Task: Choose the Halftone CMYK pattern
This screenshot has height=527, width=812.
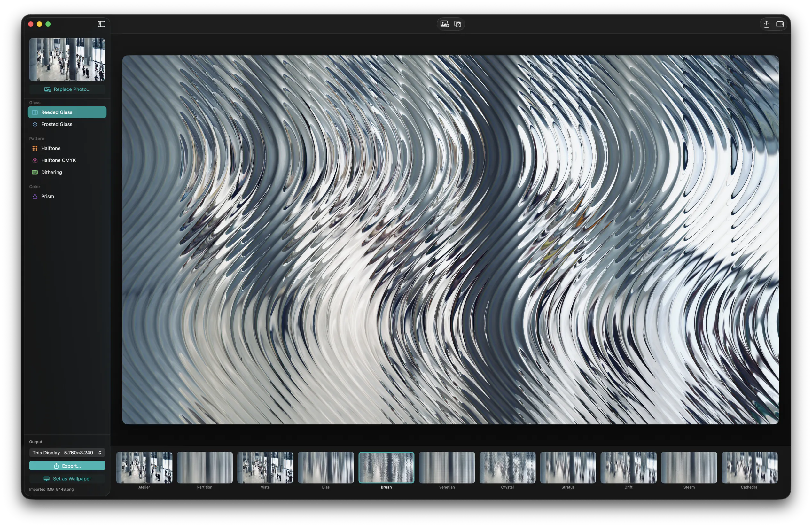Action: pos(67,160)
